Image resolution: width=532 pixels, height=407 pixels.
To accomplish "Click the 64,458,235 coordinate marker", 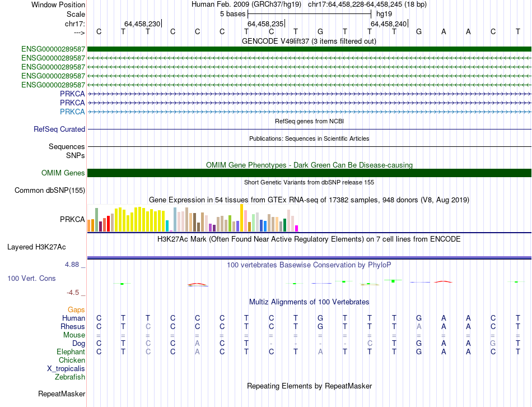I will click(x=265, y=24).
